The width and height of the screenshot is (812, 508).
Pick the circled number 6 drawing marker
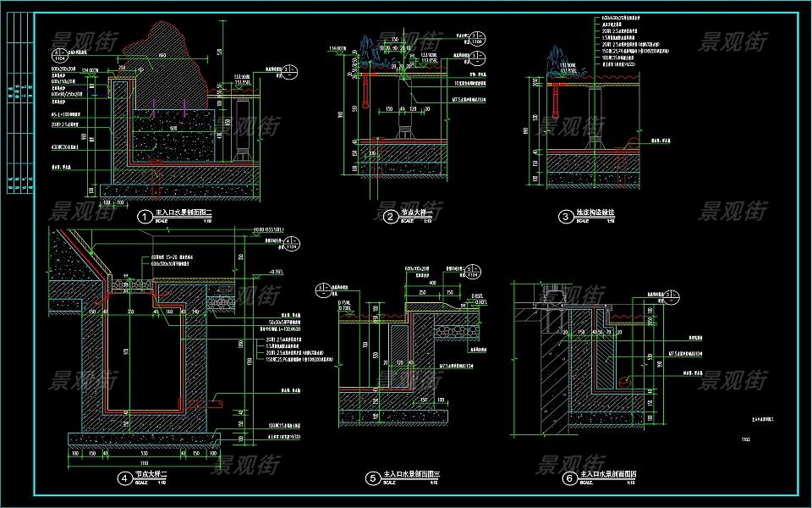coord(568,478)
